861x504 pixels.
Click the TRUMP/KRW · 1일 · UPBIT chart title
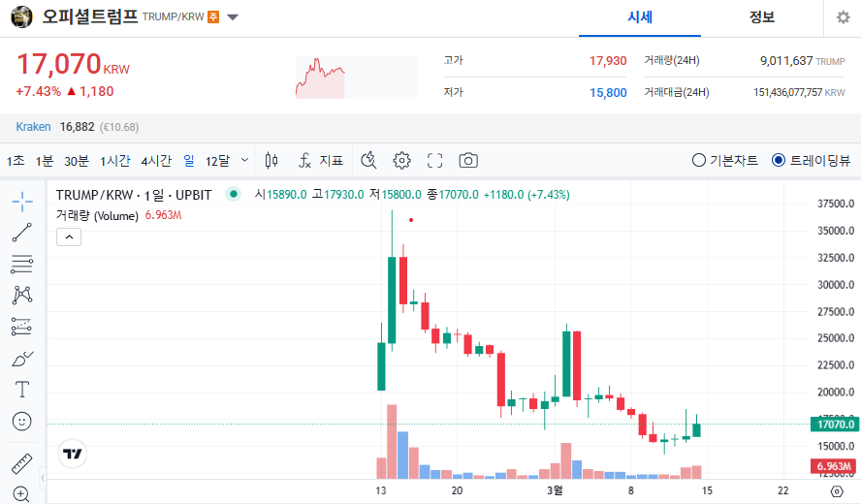point(134,195)
